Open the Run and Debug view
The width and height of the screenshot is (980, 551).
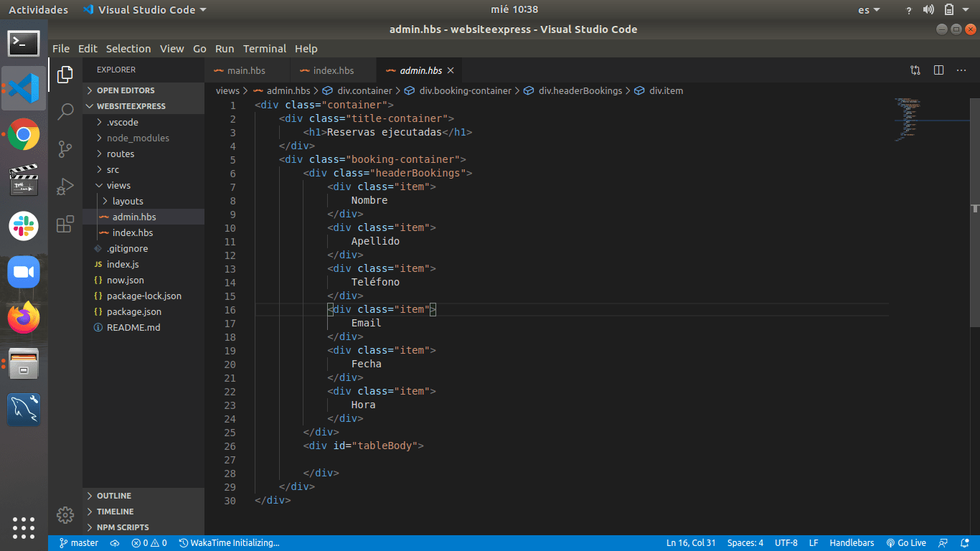65,187
